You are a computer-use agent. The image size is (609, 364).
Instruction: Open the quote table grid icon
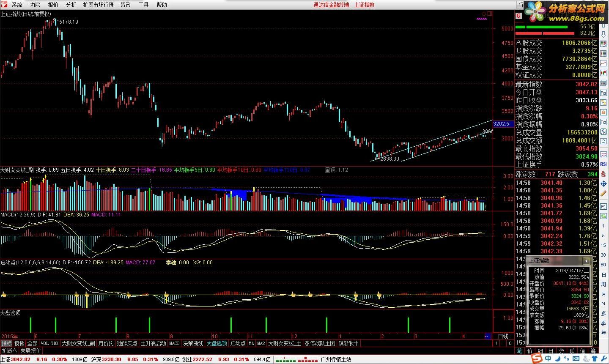[604, 54]
